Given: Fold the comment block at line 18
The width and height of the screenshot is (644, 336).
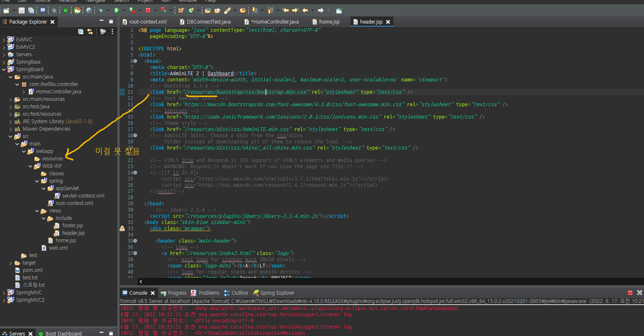Looking at the screenshot, I should [x=135, y=136].
